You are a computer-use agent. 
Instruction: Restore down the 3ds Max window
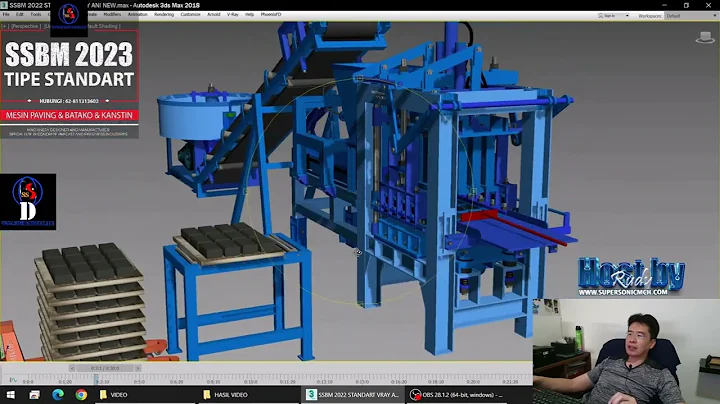coord(686,5)
